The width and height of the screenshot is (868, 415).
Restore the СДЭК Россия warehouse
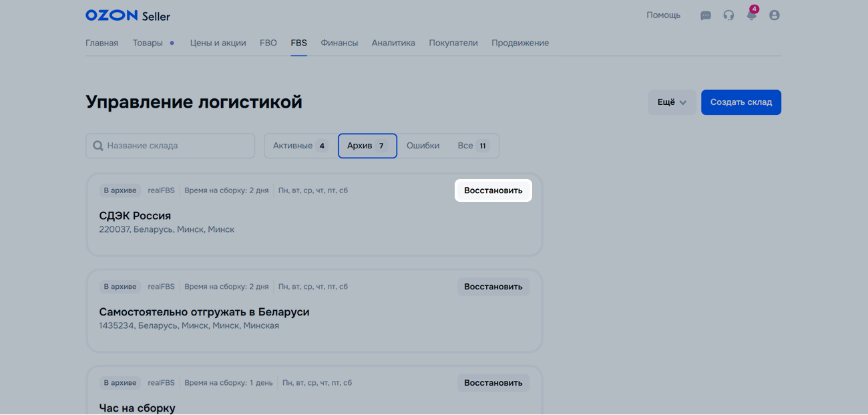493,190
